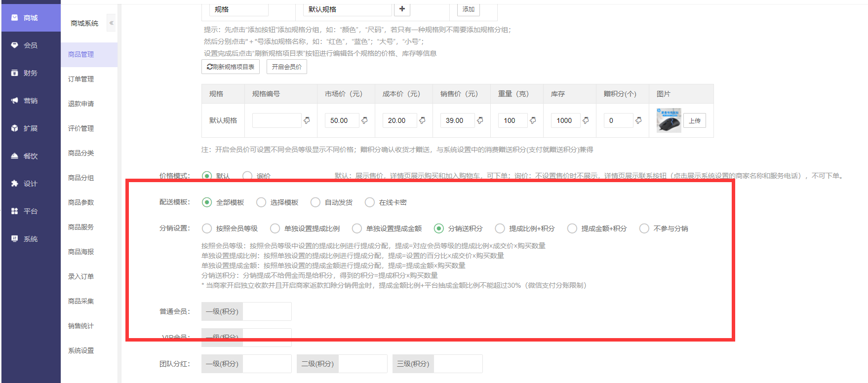Click the batch-fill icon beside 库存 1000
This screenshot has width=868, height=383.
(x=586, y=120)
